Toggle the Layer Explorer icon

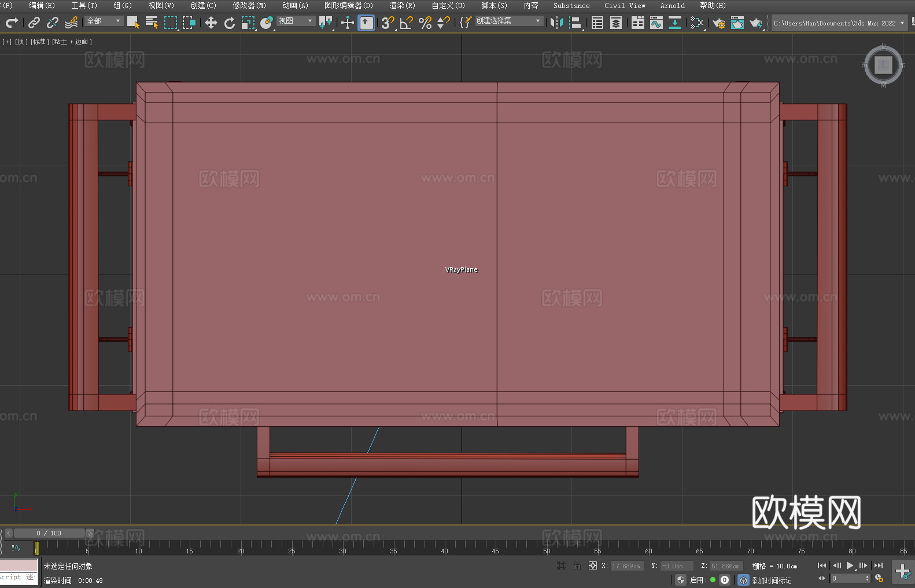point(616,23)
